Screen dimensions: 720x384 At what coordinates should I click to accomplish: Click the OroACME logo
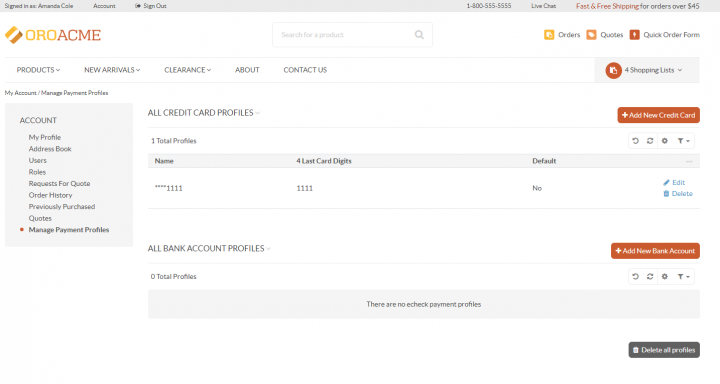tap(53, 35)
